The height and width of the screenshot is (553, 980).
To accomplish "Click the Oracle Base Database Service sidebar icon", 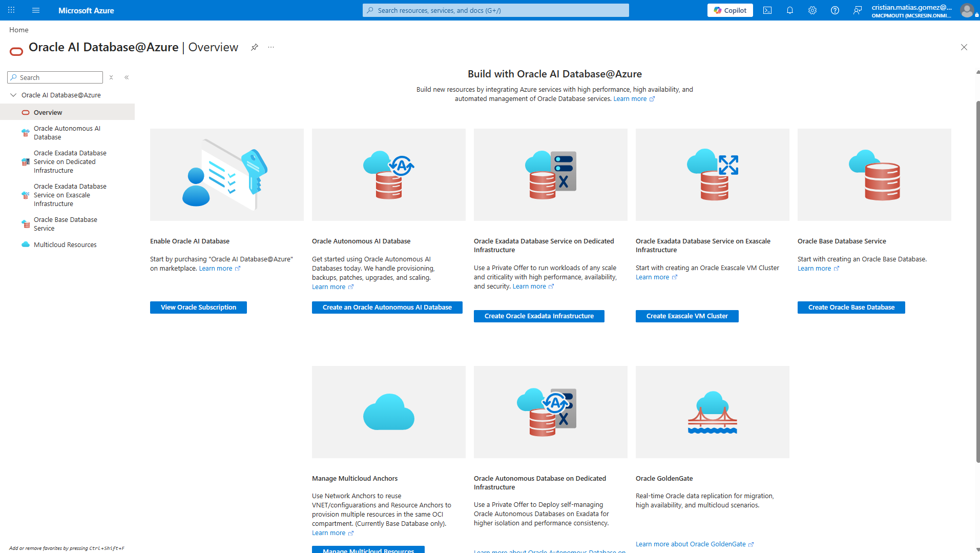I will coord(26,224).
